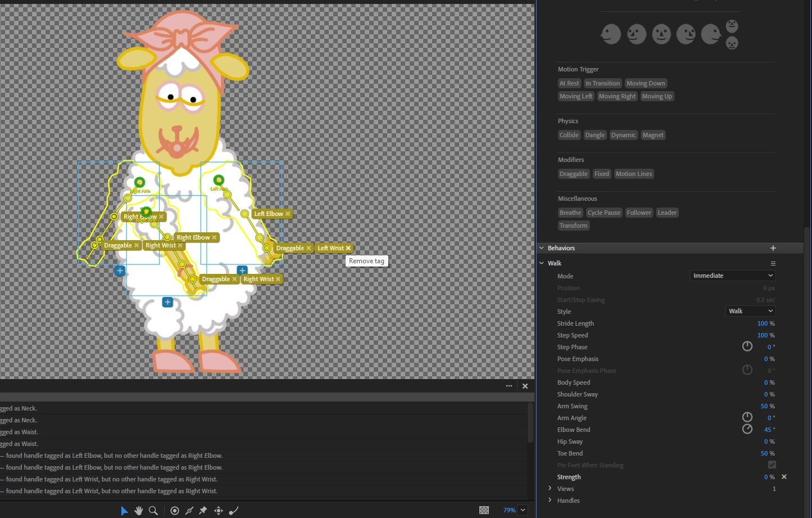This screenshot has width=812, height=518.
Task: Toggle the Magnet physics tag
Action: pyautogui.click(x=653, y=135)
